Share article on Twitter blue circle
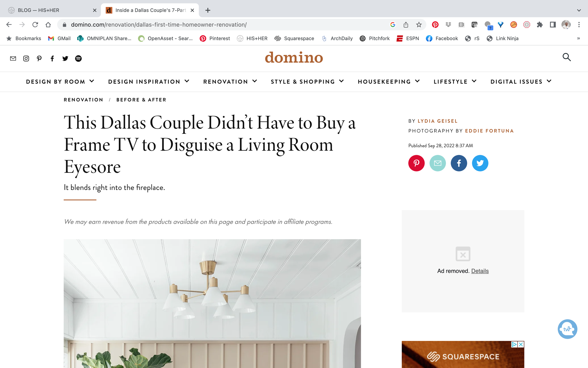Image resolution: width=588 pixels, height=368 pixels. click(x=480, y=163)
